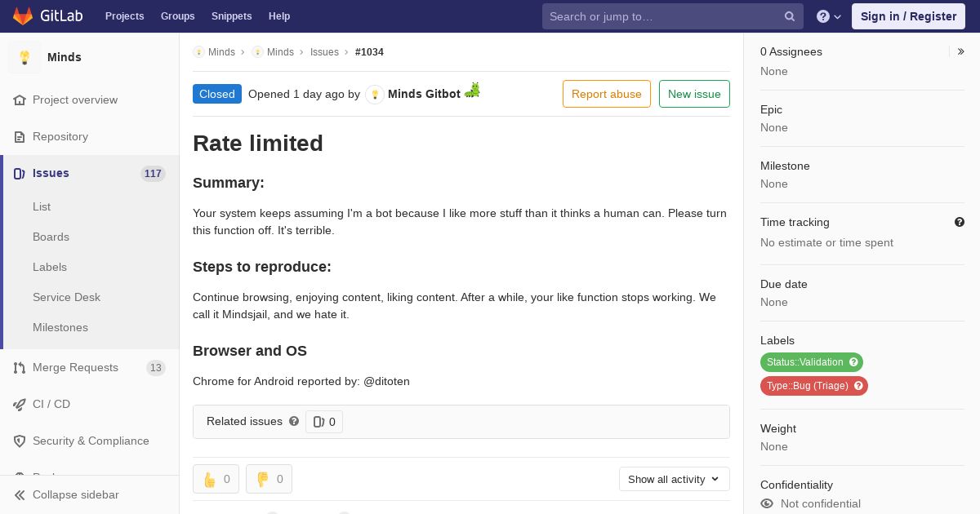This screenshot has height=514, width=980.
Task: Open Issues breadcrumb link
Action: tap(324, 52)
